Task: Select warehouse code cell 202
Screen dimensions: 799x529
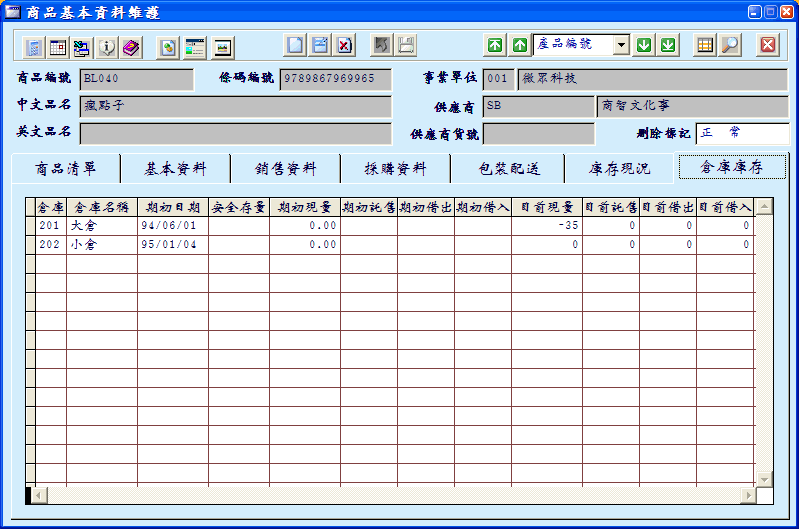Action: (51, 245)
